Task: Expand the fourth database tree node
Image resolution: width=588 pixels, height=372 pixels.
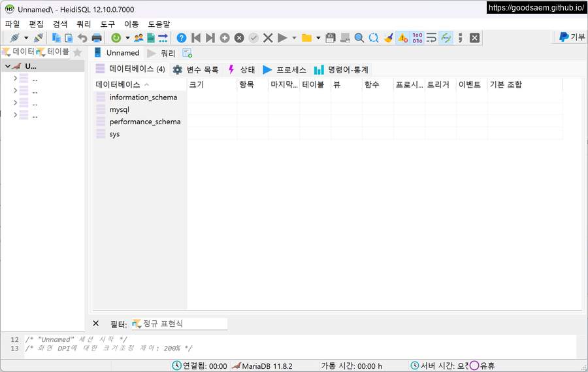Action: pos(16,114)
